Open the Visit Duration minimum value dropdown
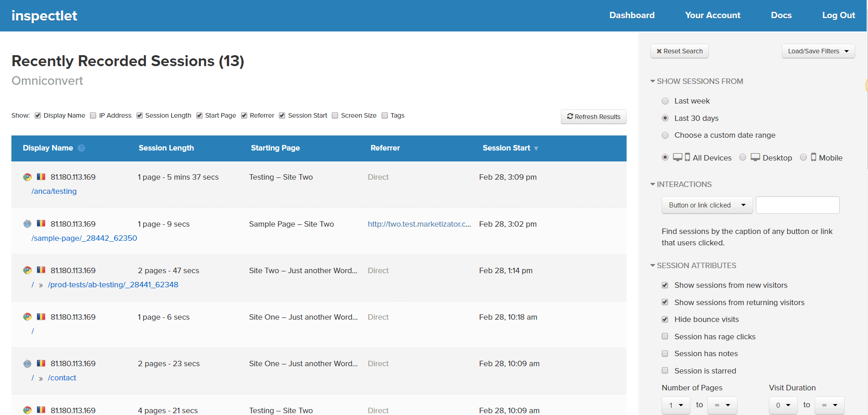868x415 pixels. pyautogui.click(x=783, y=405)
